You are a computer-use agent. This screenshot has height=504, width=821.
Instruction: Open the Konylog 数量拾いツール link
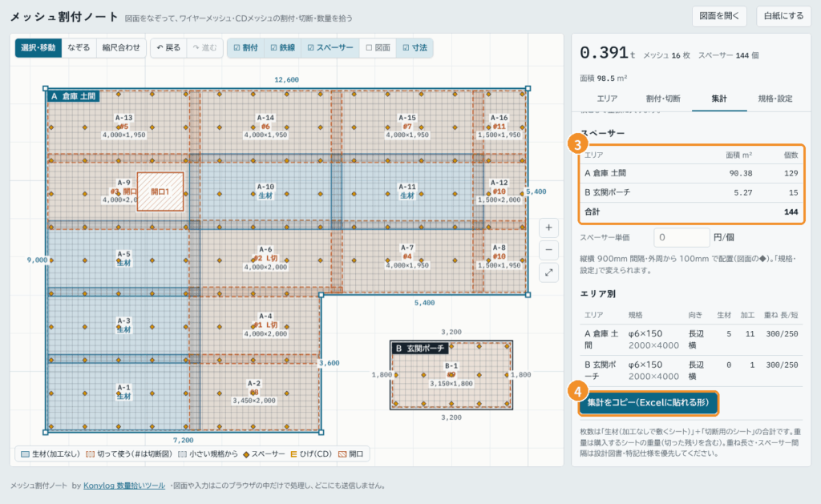click(x=124, y=486)
